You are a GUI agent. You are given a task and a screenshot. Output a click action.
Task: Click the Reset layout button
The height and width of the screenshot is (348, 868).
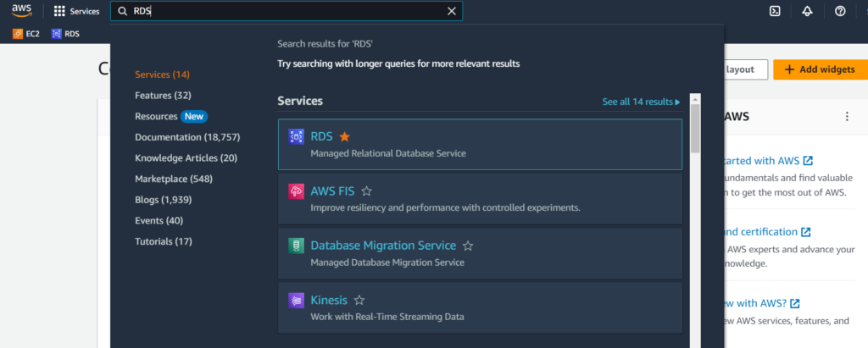(745, 69)
